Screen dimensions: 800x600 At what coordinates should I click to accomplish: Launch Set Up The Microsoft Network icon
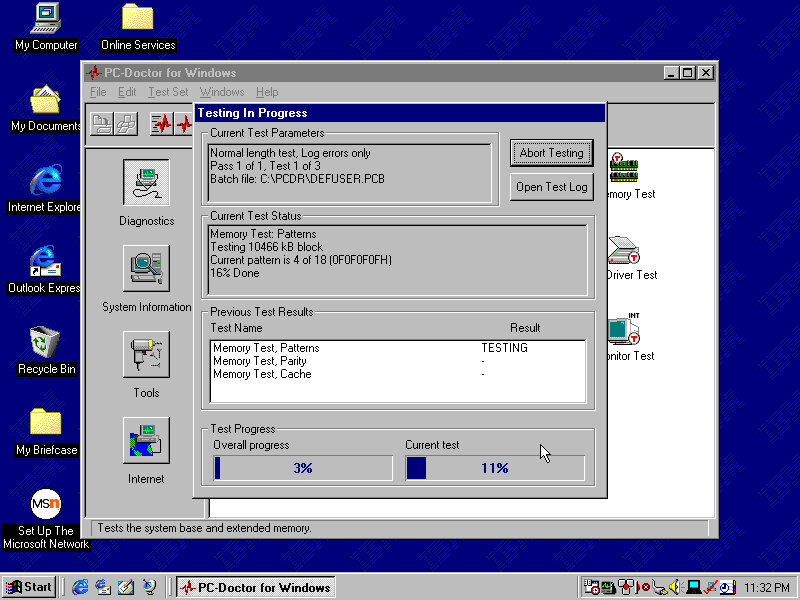click(x=45, y=504)
